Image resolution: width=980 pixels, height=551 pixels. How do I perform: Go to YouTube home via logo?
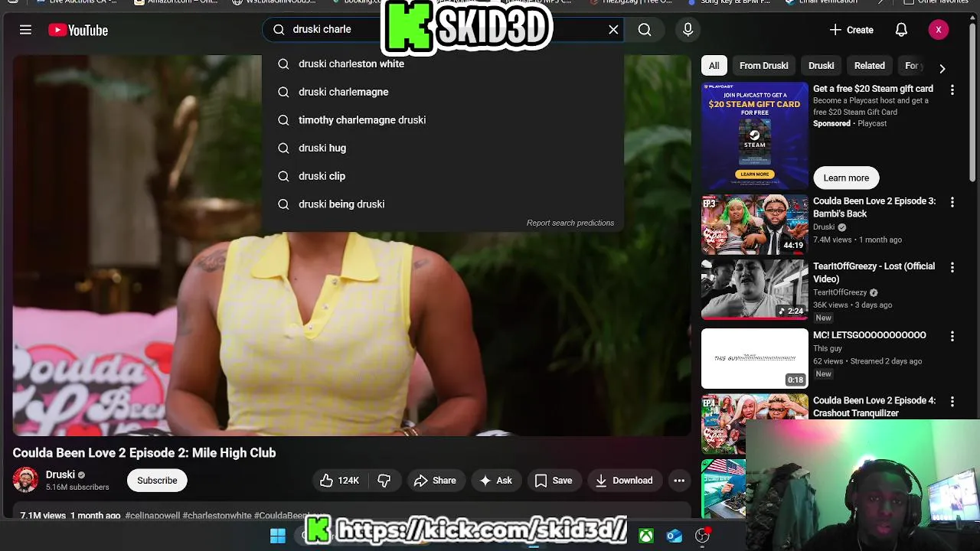(78, 30)
